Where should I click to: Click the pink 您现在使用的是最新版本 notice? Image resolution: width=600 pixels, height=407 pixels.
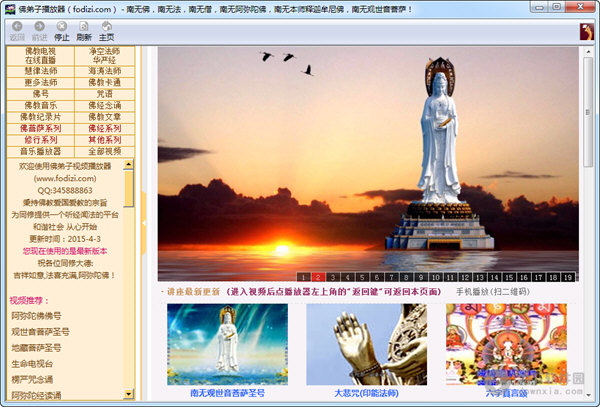[65, 251]
